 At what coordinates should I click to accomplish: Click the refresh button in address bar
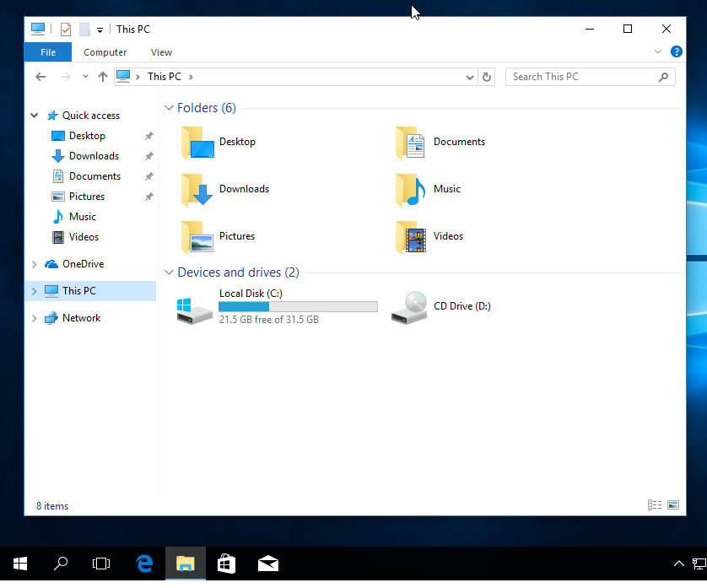(x=487, y=77)
